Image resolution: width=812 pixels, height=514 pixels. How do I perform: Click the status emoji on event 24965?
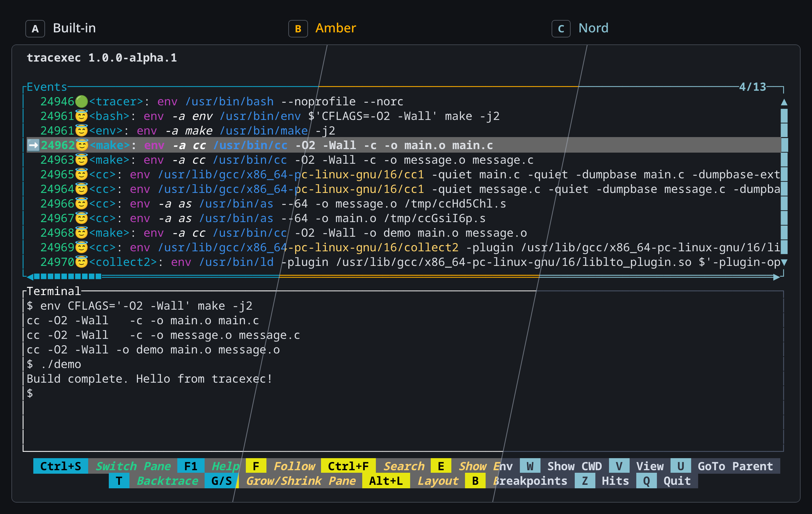pyautogui.click(x=81, y=175)
